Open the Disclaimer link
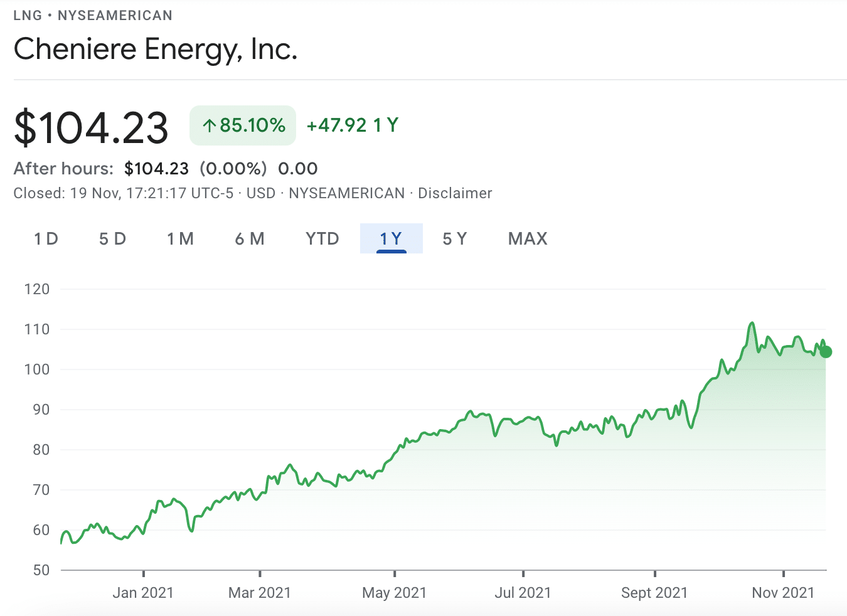This screenshot has width=847, height=616. coord(455,193)
